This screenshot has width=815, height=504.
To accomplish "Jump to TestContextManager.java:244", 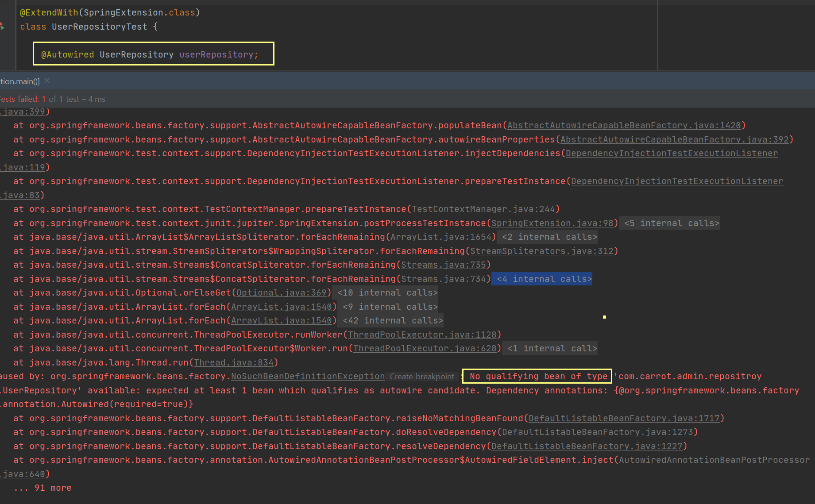I will coord(483,209).
